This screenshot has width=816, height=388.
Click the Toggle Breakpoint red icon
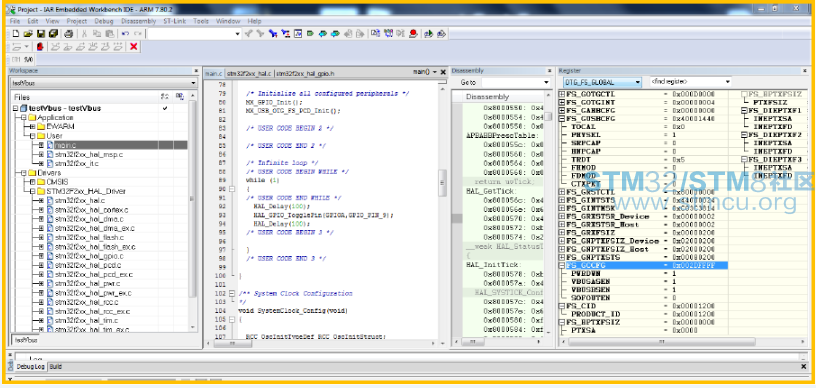[413, 34]
